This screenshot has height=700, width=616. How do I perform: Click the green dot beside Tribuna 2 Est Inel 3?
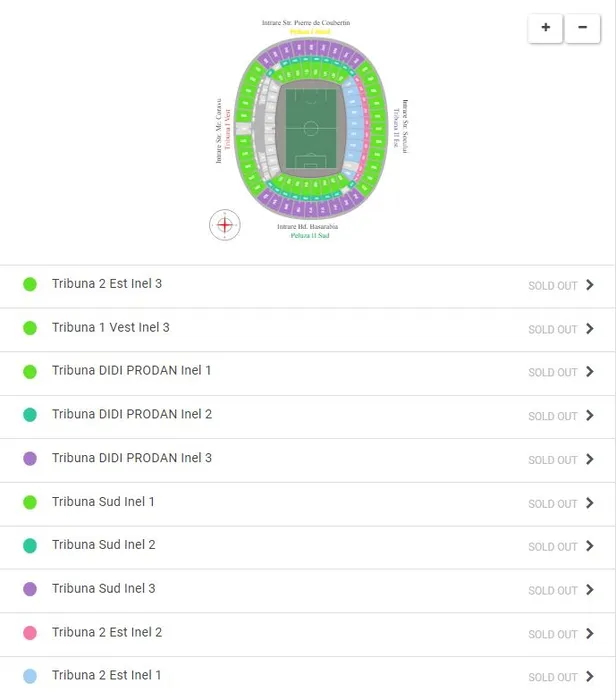pos(30,284)
